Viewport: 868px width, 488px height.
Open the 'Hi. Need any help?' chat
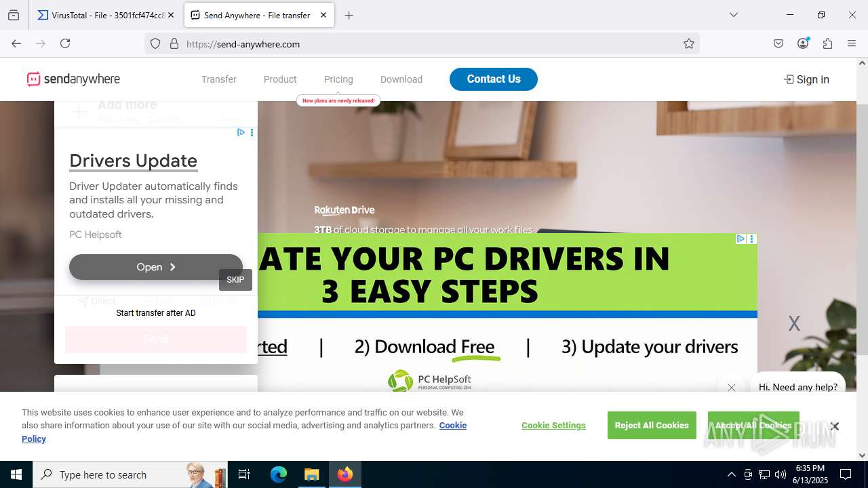pos(797,387)
